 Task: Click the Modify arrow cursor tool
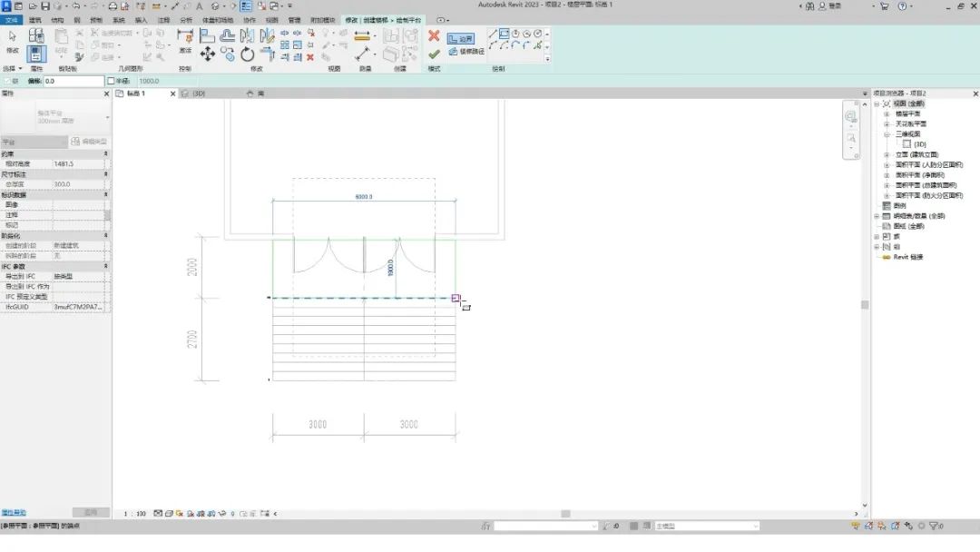click(x=13, y=37)
